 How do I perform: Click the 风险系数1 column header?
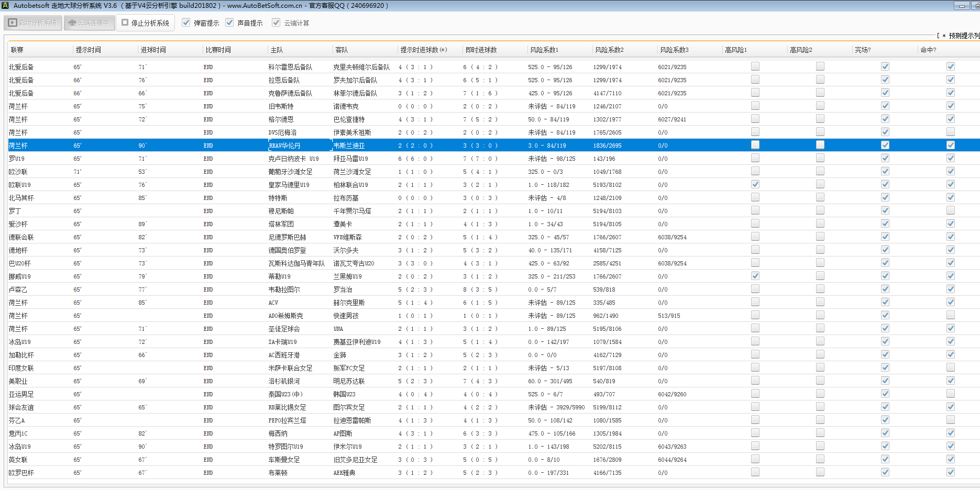tap(544, 50)
